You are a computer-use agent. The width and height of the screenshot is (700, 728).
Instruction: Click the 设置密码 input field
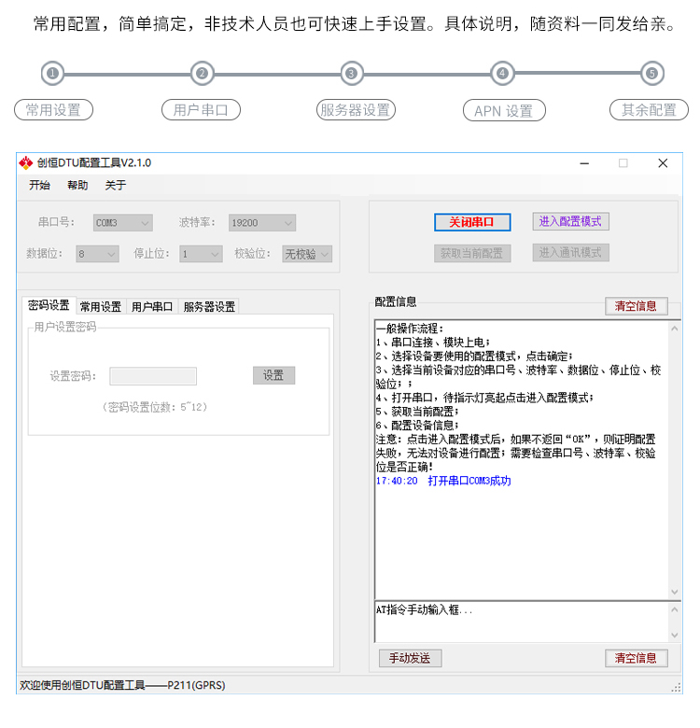pos(153,376)
